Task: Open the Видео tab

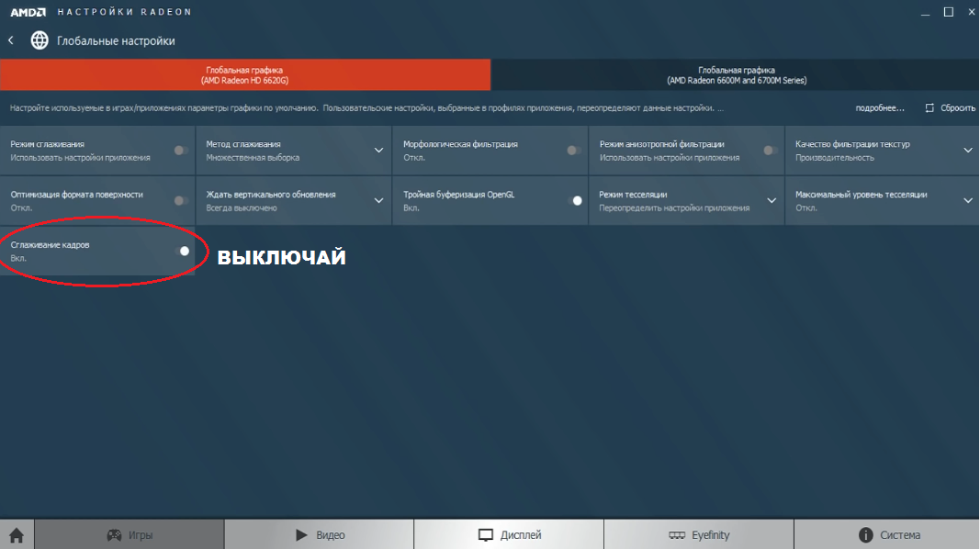Action: click(320, 534)
